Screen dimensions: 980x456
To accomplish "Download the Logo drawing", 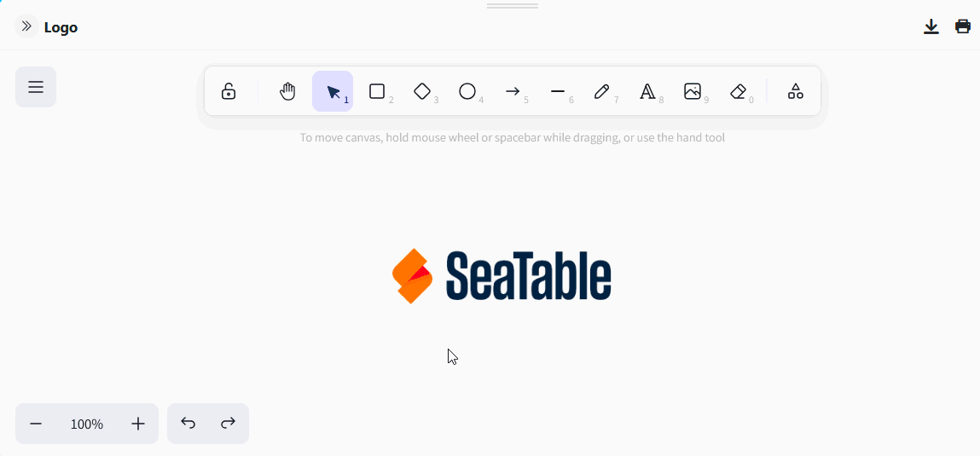I will (x=931, y=26).
